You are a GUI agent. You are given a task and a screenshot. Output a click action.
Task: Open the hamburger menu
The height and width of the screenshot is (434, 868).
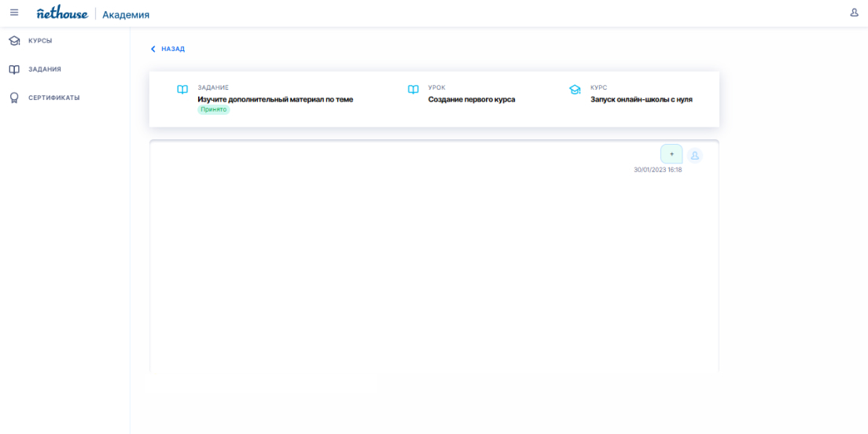click(14, 12)
